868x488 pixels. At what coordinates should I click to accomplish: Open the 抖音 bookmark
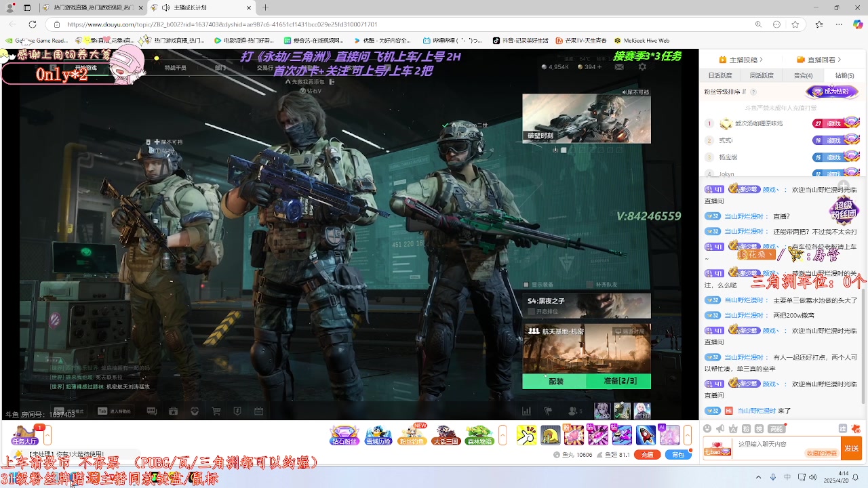tap(521, 41)
